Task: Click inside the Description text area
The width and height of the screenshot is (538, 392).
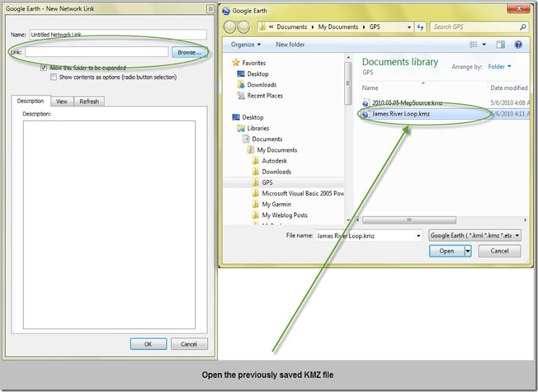Action: click(109, 225)
